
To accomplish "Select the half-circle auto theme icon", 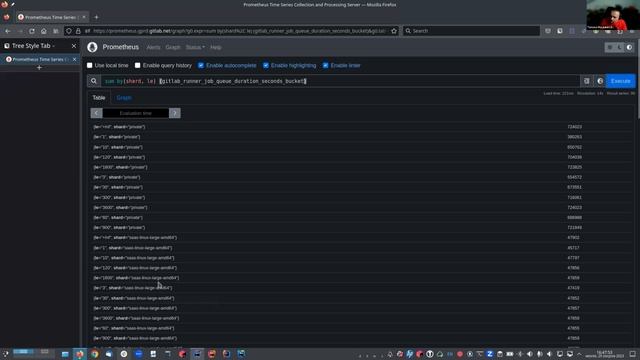I will click(629, 47).
